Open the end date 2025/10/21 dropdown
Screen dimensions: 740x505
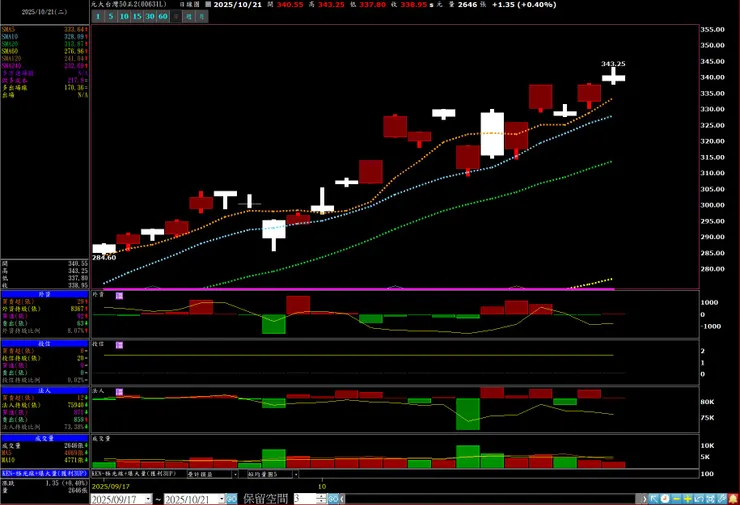[x=221, y=499]
